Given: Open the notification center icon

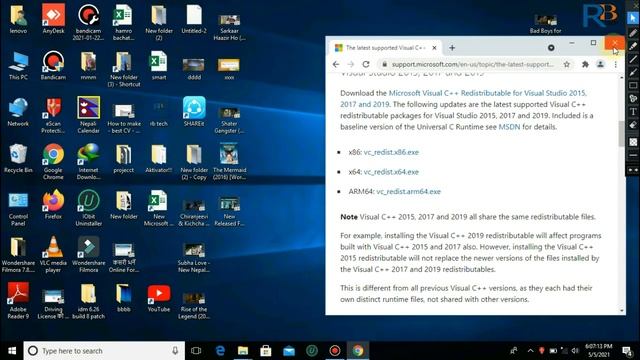Looking at the screenshot, I should pyautogui.click(x=627, y=351).
